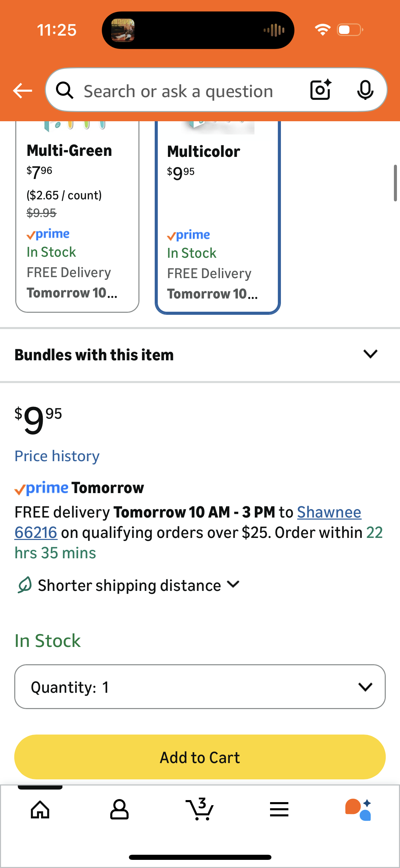Viewport: 400px width, 868px height.
Task: Open the Home tab icon
Action: click(x=40, y=810)
